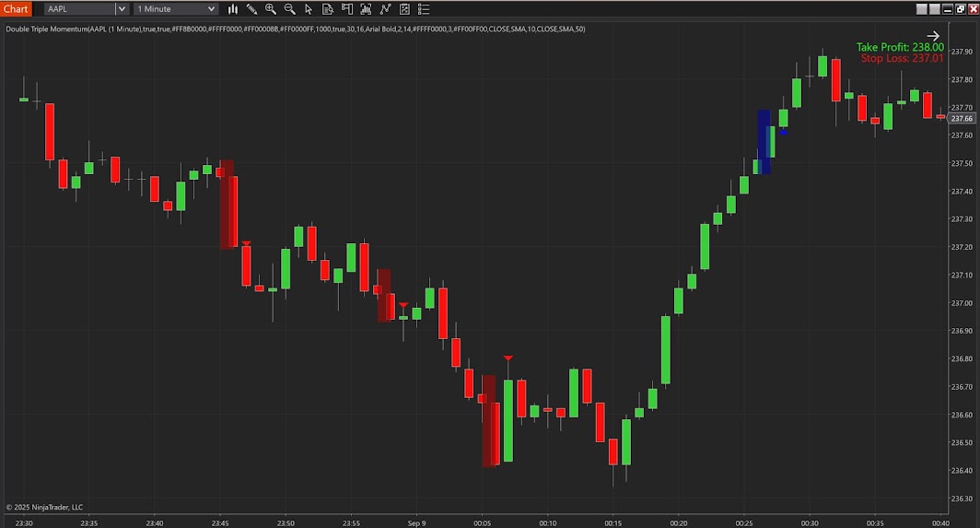Open the 1 Minute interval dropdown

click(176, 9)
